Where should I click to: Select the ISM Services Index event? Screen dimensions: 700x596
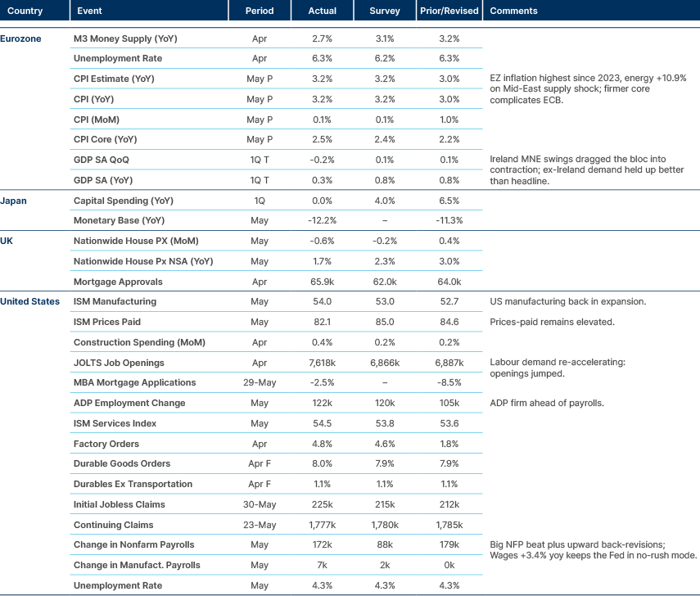115,423
